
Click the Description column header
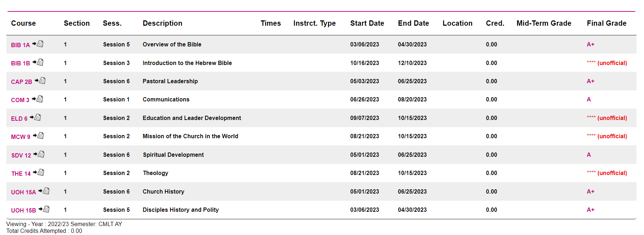point(162,23)
